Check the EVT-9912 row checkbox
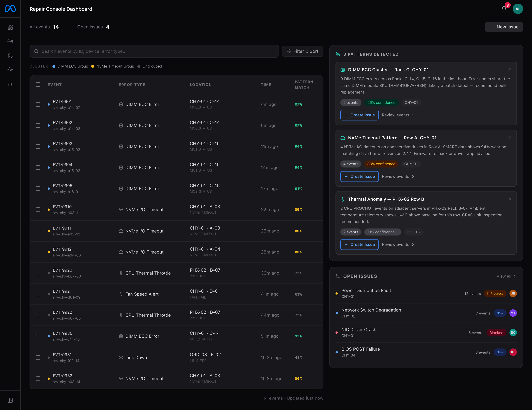This screenshot has height=410, width=532. [x=38, y=252]
